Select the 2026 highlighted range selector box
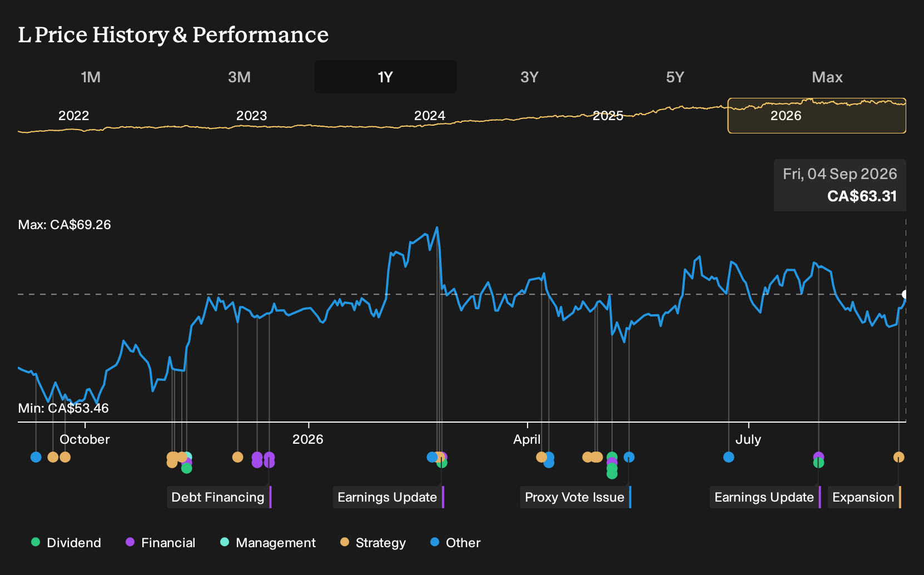This screenshot has height=575, width=924. pyautogui.click(x=817, y=116)
